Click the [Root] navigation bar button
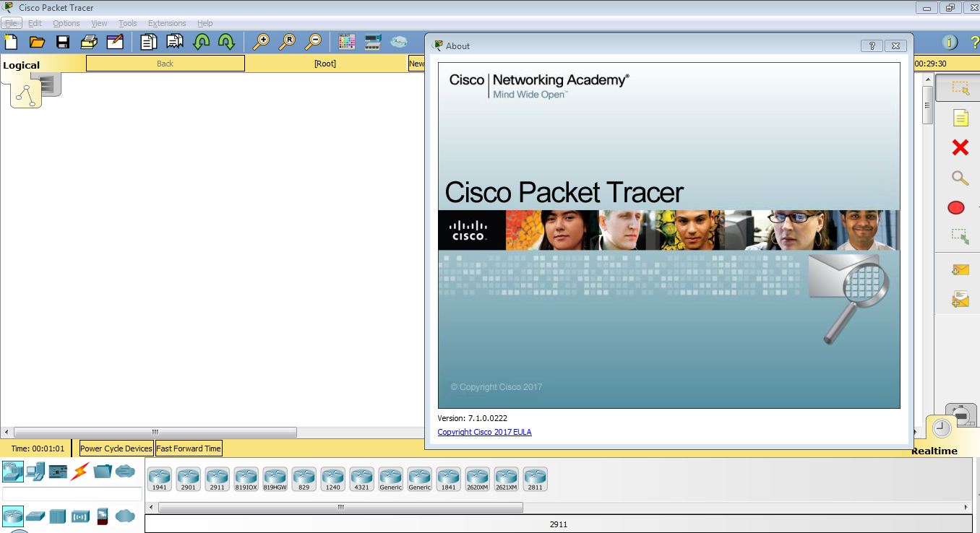The width and height of the screenshot is (980, 533). (x=325, y=64)
